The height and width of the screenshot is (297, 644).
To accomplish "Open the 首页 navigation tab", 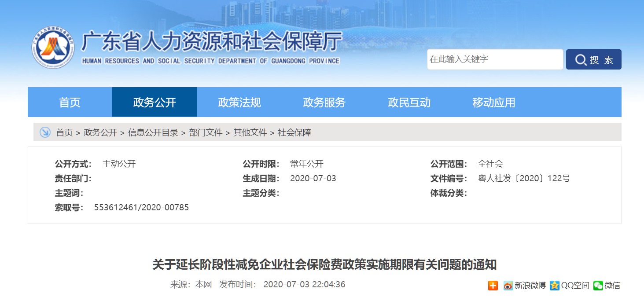I will 70,103.
